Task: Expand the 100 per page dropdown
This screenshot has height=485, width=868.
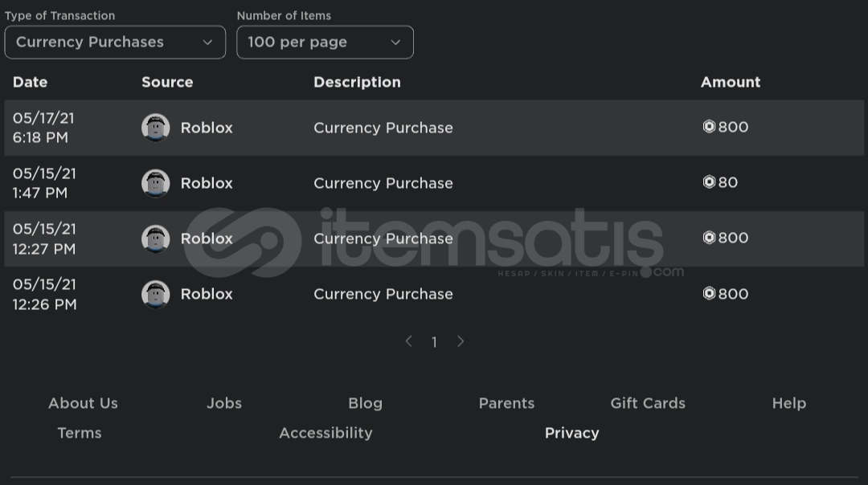Action: click(x=325, y=43)
